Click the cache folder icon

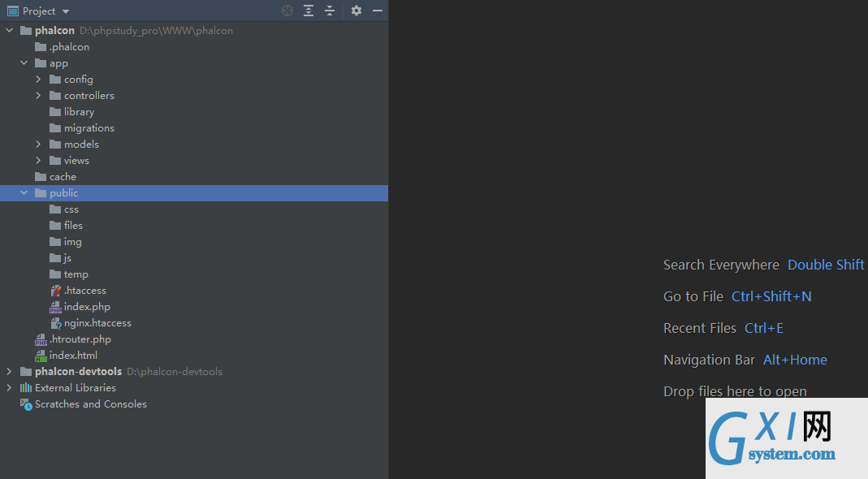(41, 177)
